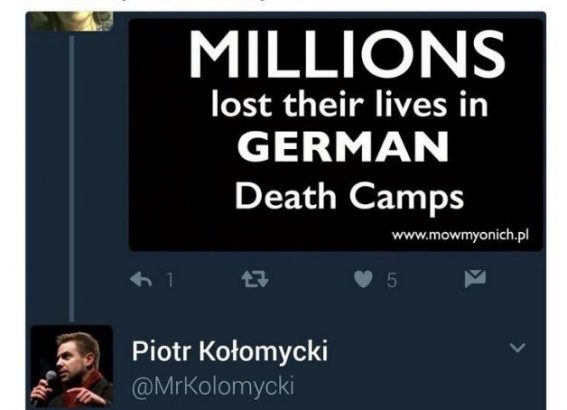
Task: Click the likes count number 5
Action: pos(392,280)
